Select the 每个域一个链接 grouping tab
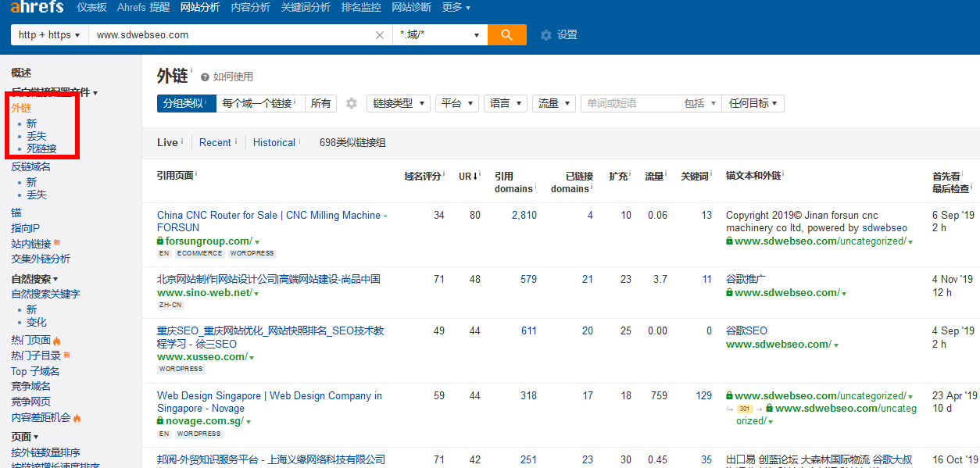The width and height of the screenshot is (980, 468). tap(259, 103)
